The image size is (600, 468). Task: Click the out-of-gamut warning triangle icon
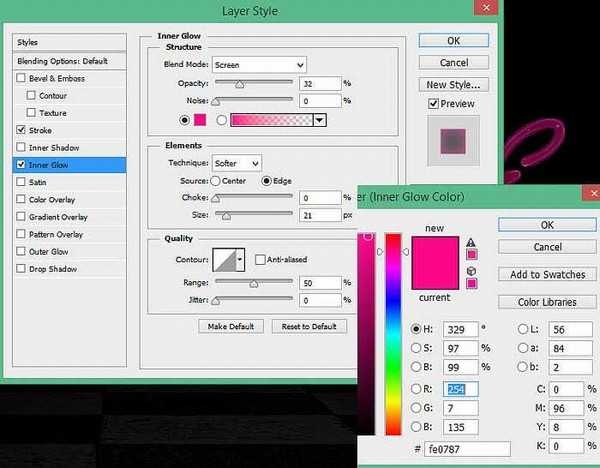click(x=472, y=242)
